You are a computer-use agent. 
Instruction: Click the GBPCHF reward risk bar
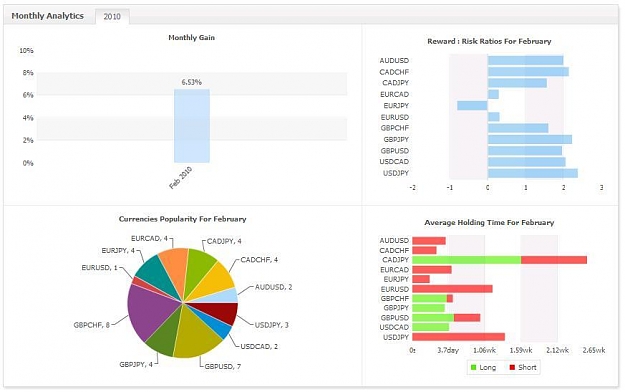tap(518, 128)
